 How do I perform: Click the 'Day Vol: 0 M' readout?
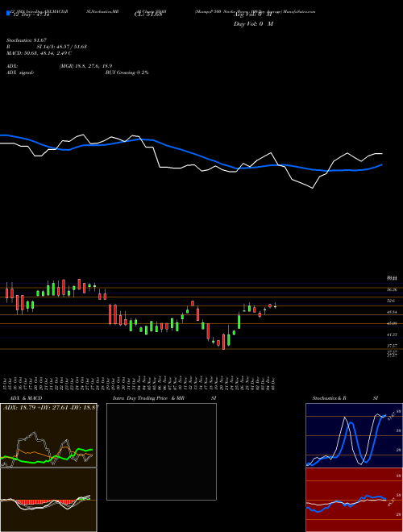point(253,24)
